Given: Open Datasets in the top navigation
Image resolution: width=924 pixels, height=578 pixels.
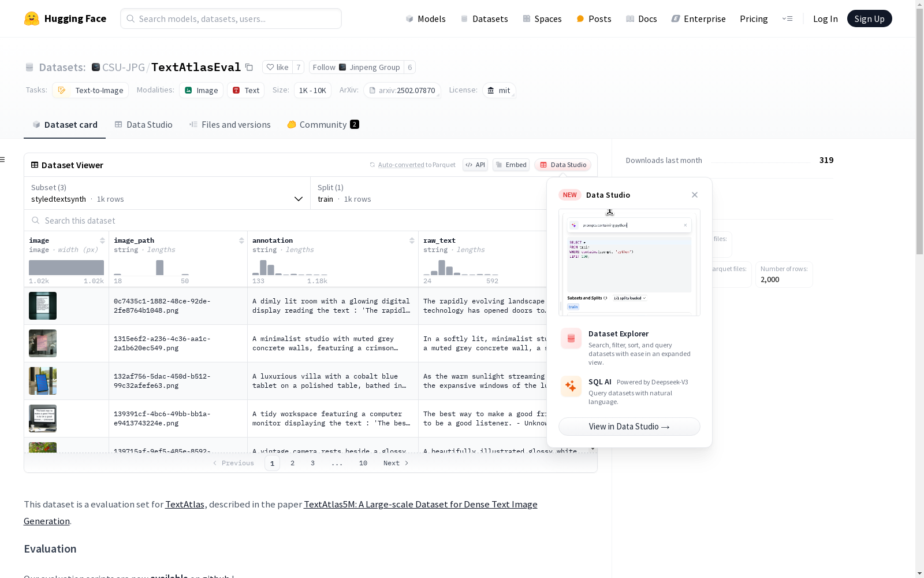Looking at the screenshot, I should click(x=484, y=18).
